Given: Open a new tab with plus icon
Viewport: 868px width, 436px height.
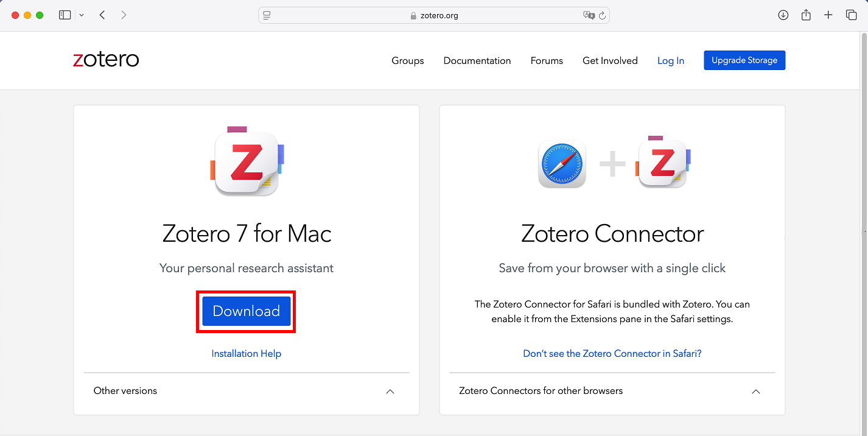Looking at the screenshot, I should point(828,15).
